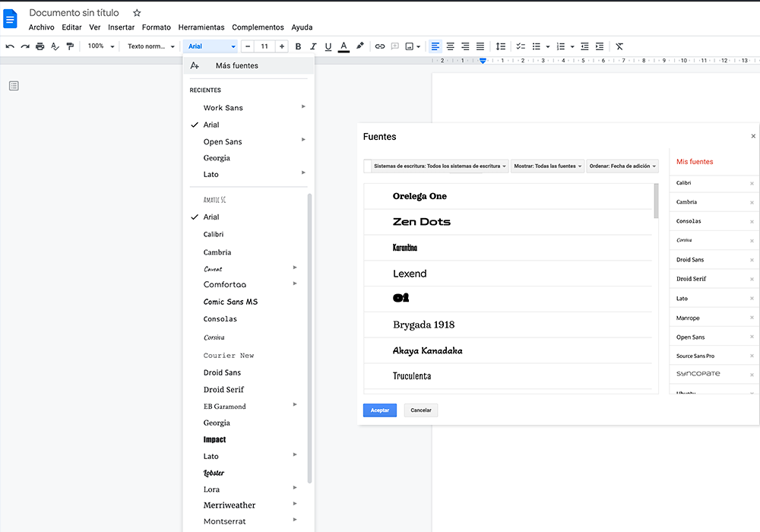Click the Google Docs home icon
Viewport: 760px width, 532px height.
(x=10, y=19)
